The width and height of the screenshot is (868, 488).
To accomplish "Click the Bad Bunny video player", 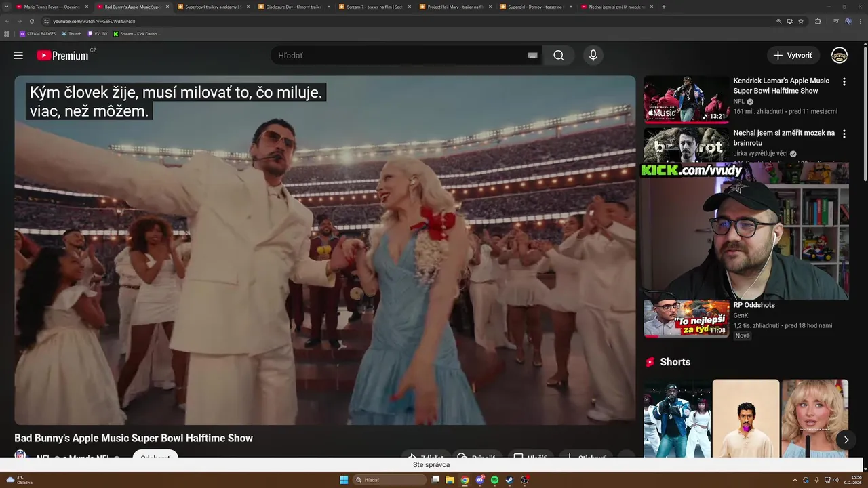I will point(325,250).
